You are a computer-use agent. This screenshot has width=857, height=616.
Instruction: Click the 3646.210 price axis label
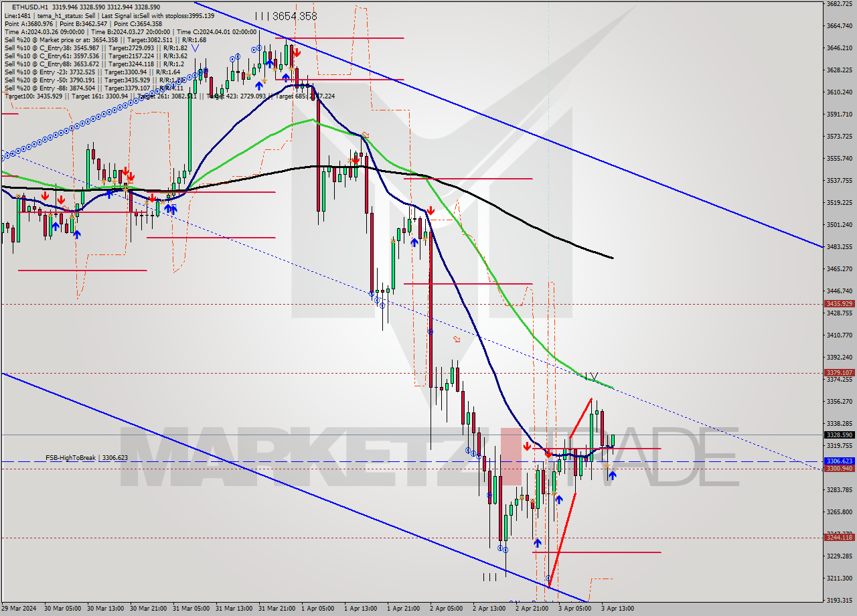coord(840,48)
